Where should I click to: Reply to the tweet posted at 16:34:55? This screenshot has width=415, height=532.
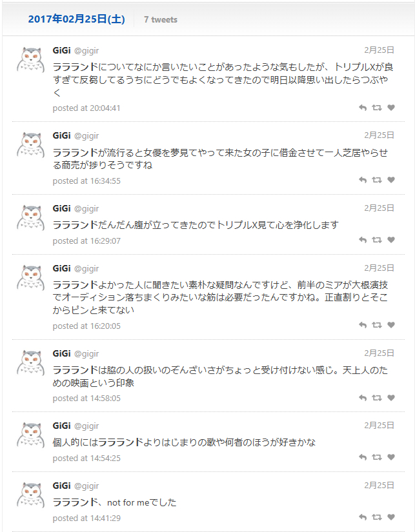click(x=363, y=181)
